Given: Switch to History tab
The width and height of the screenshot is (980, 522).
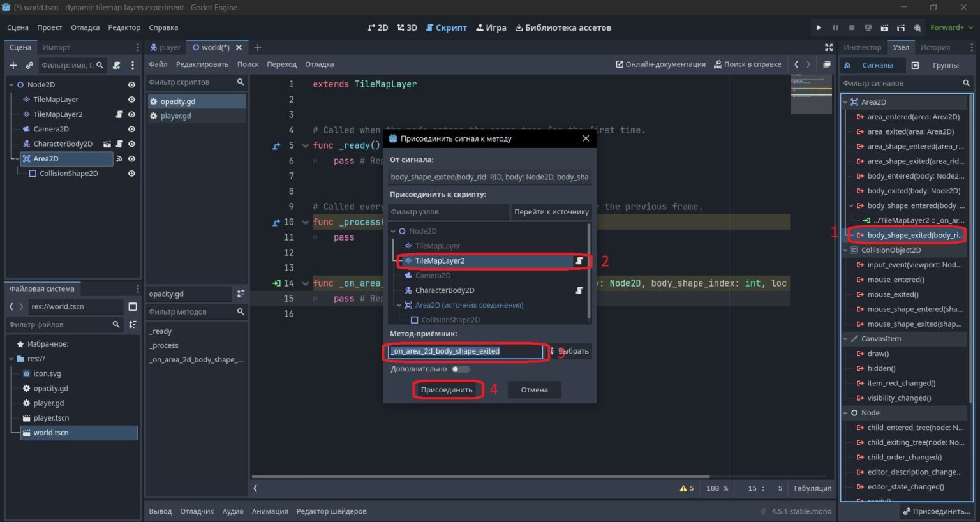Looking at the screenshot, I should (x=935, y=47).
